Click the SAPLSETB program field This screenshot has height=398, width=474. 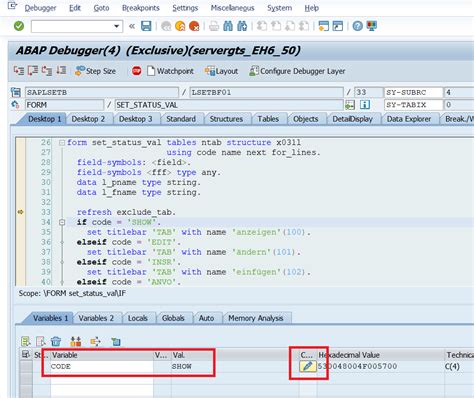click(102, 92)
